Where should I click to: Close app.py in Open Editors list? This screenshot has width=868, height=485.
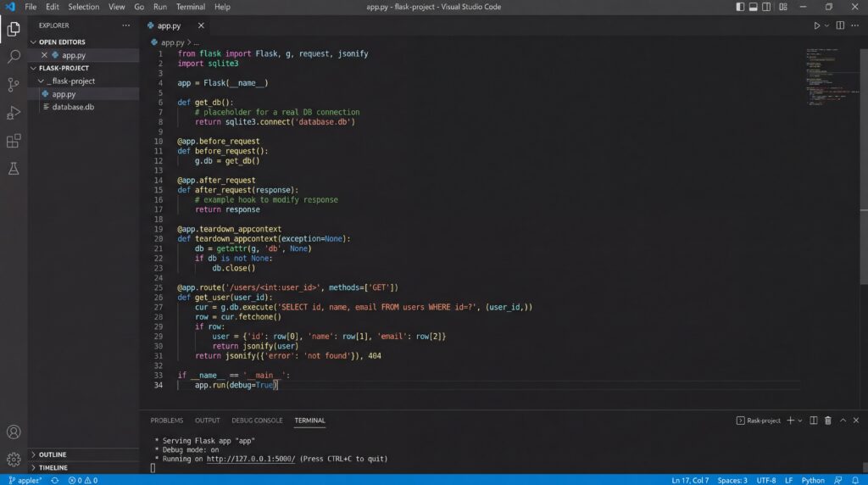tap(44, 55)
